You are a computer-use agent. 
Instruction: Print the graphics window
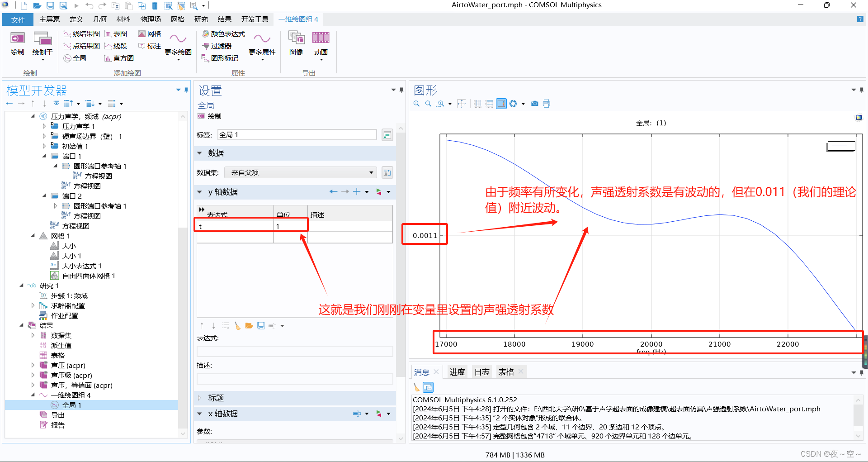(547, 104)
